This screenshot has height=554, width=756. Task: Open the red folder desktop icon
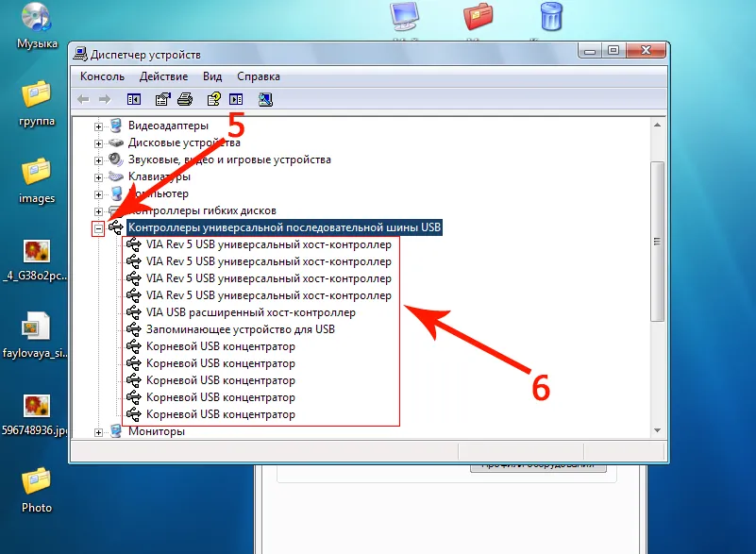[478, 17]
